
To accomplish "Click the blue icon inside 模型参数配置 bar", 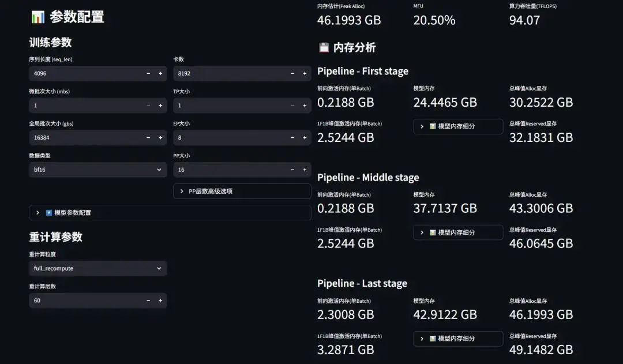I will (49, 212).
